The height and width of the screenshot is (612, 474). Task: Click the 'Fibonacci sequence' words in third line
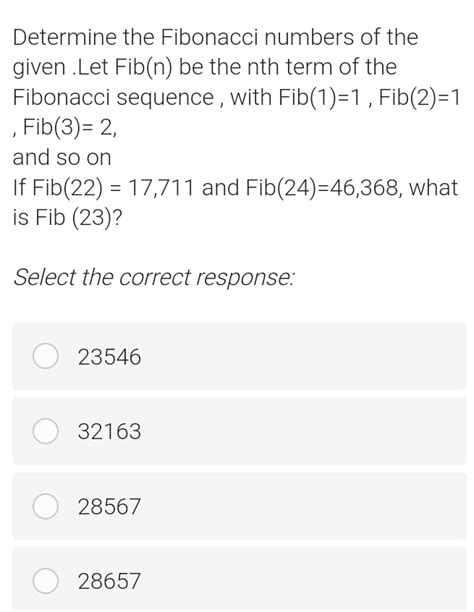point(113,98)
